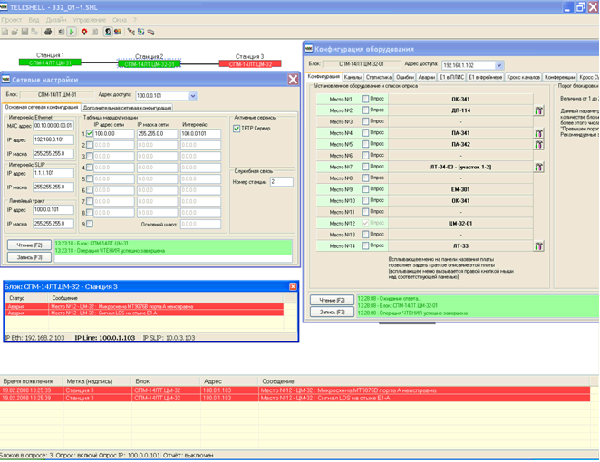Viewport: 600px width, 462px height.
Task: Click Запись (F3) in Сетевые настройки
Action: (x=29, y=257)
